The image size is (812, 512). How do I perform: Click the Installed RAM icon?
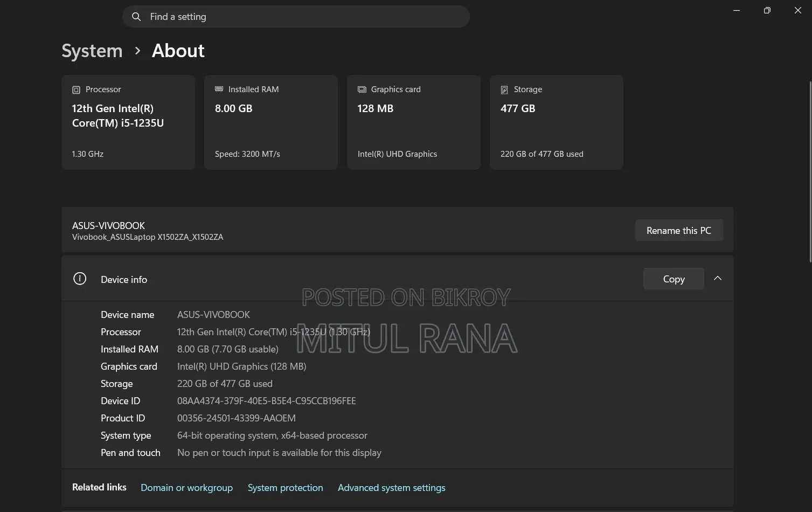(219, 89)
